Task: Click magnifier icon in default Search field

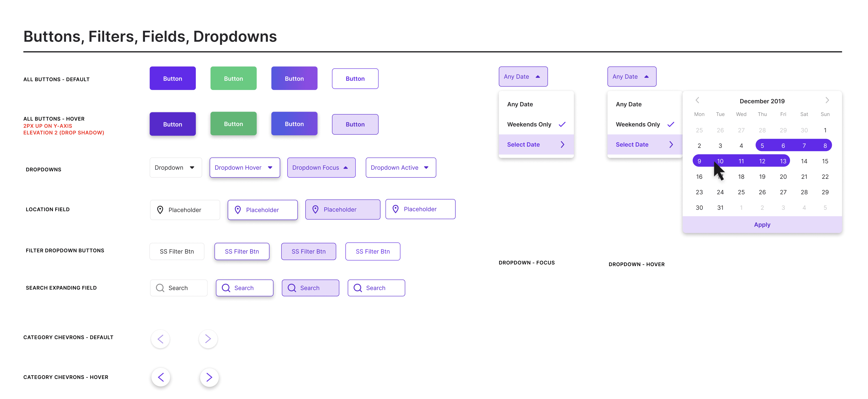Action: pos(160,288)
